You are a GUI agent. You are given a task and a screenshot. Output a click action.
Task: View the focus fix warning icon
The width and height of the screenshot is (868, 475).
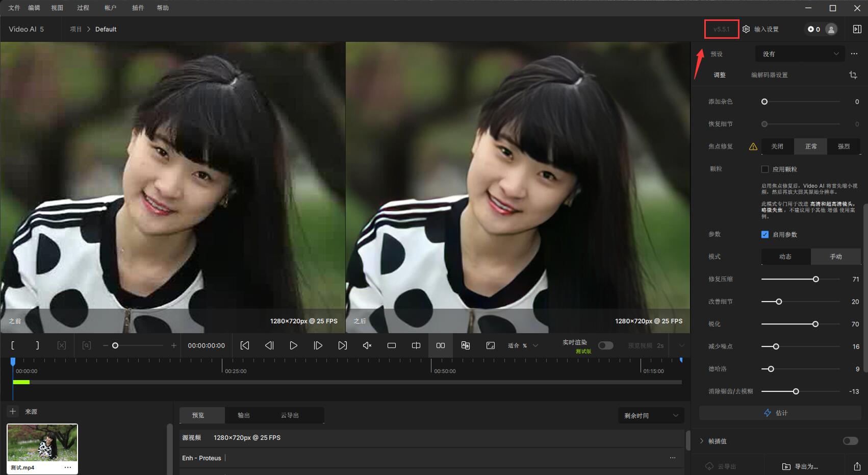753,146
